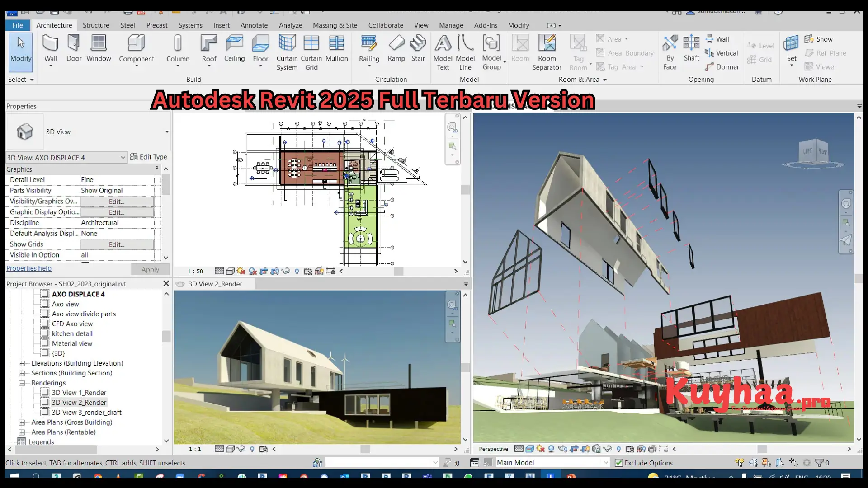Toggle crop region in the render view

coord(264,449)
